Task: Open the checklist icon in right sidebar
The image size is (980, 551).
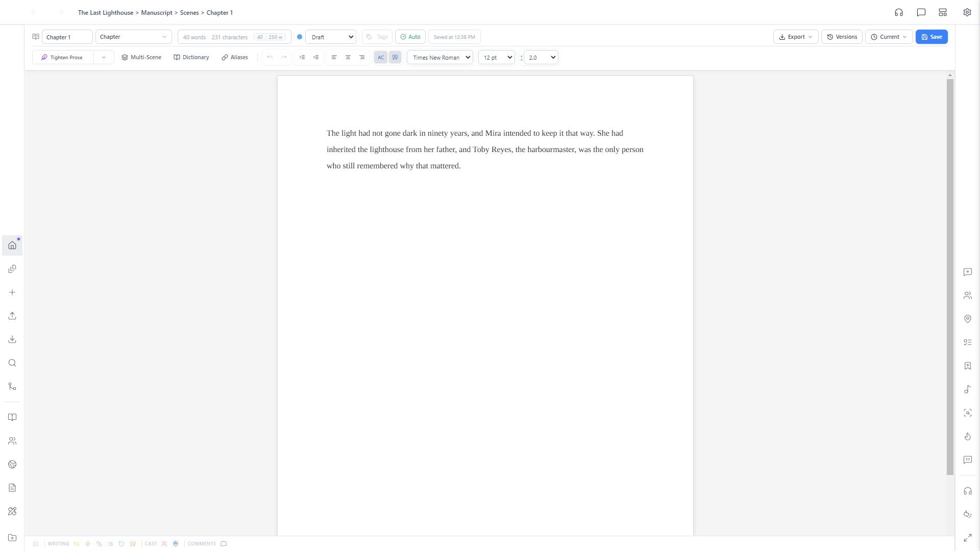Action: click(968, 342)
